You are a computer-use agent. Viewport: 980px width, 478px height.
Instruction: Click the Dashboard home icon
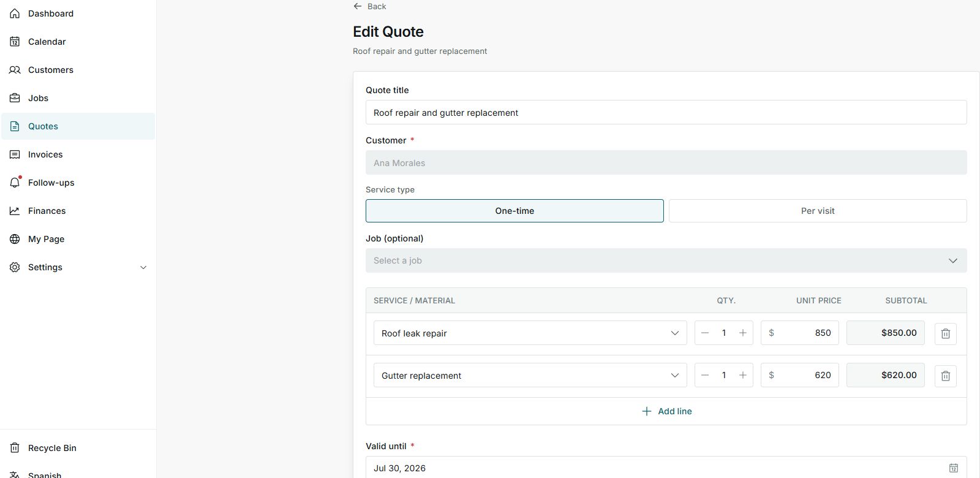tap(15, 13)
